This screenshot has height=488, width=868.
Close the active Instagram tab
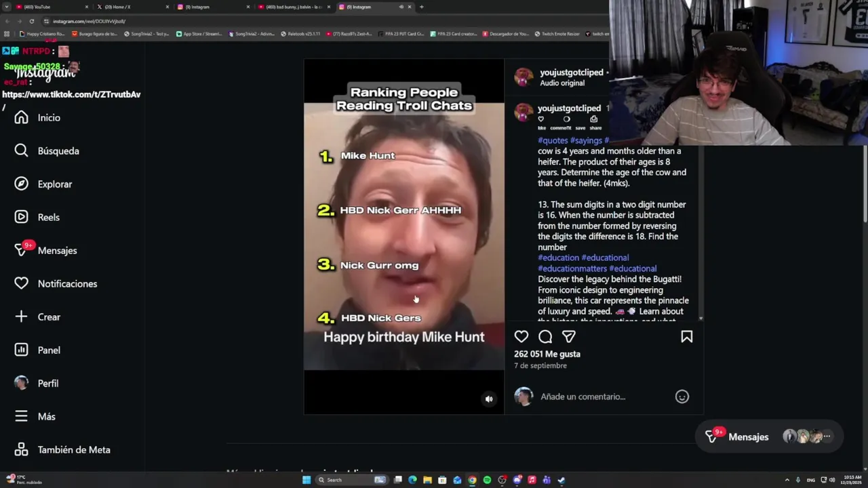pos(410,7)
